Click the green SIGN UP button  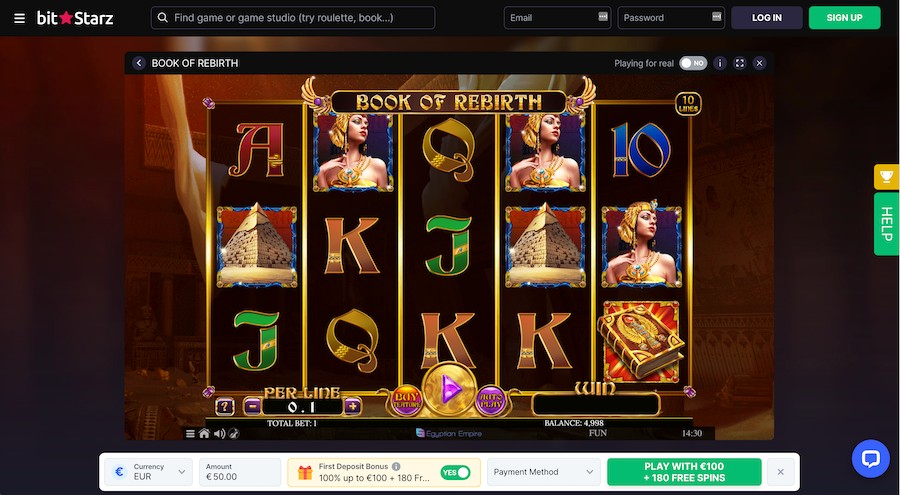click(x=844, y=18)
